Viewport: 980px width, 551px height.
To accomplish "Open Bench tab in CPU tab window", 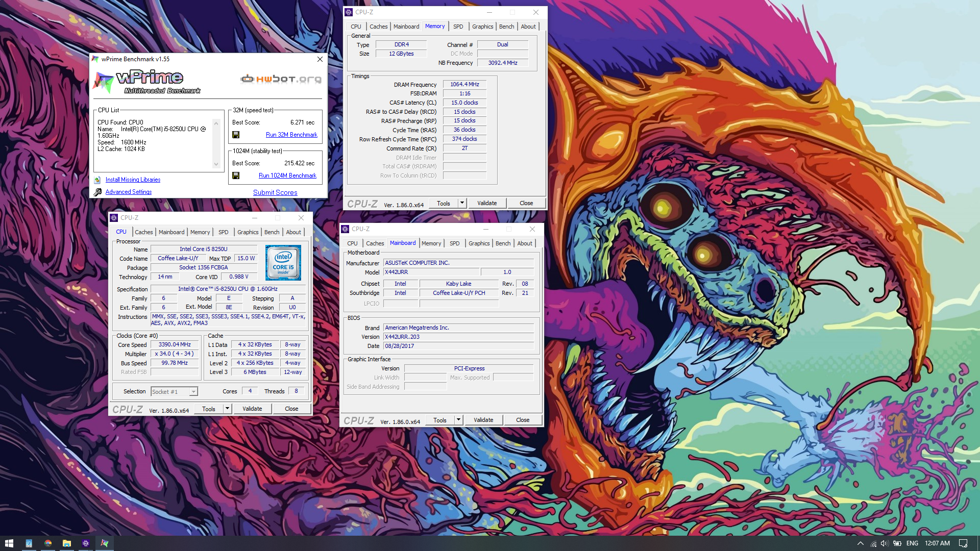I will (272, 232).
